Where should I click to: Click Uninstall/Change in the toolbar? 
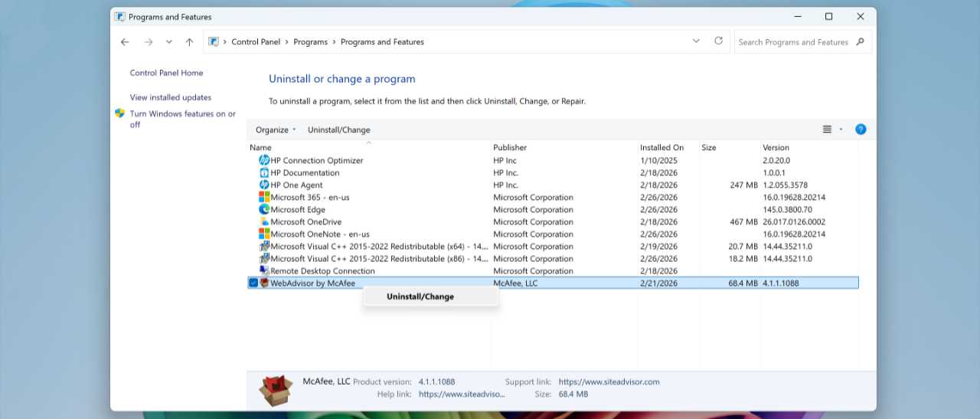click(x=338, y=130)
